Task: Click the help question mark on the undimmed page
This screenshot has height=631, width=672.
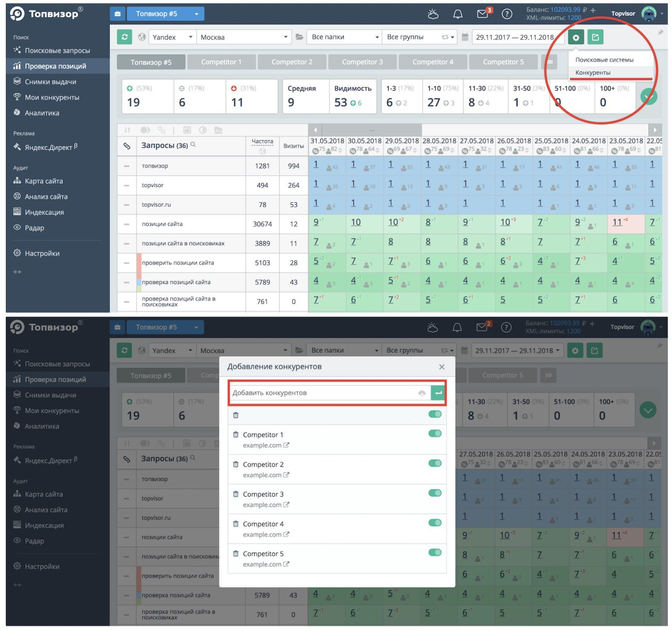Action: (507, 14)
